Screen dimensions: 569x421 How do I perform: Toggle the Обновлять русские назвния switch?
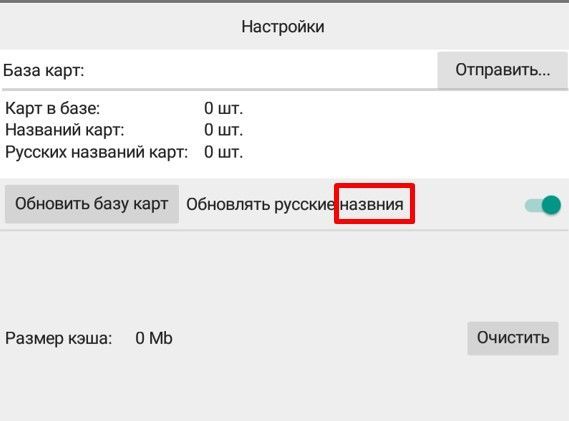point(543,205)
